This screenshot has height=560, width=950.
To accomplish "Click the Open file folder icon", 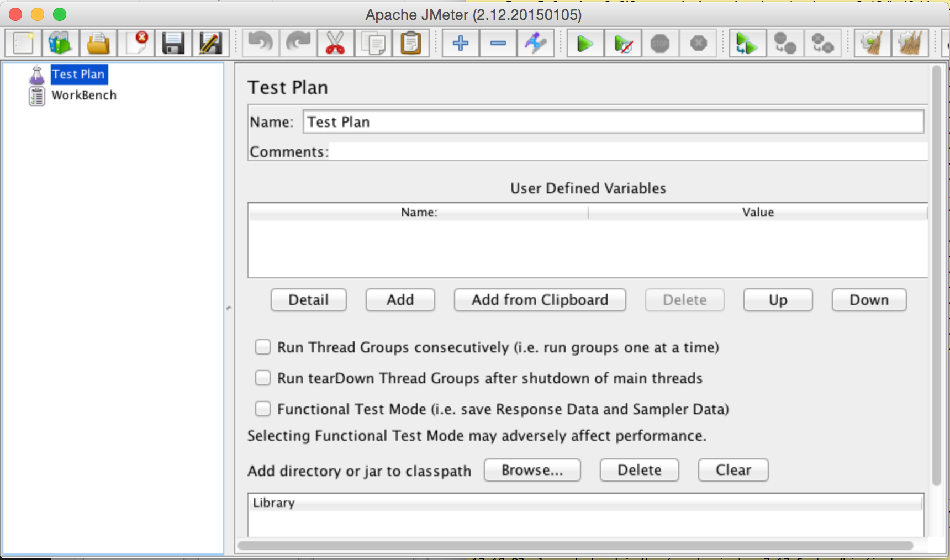I will click(98, 43).
